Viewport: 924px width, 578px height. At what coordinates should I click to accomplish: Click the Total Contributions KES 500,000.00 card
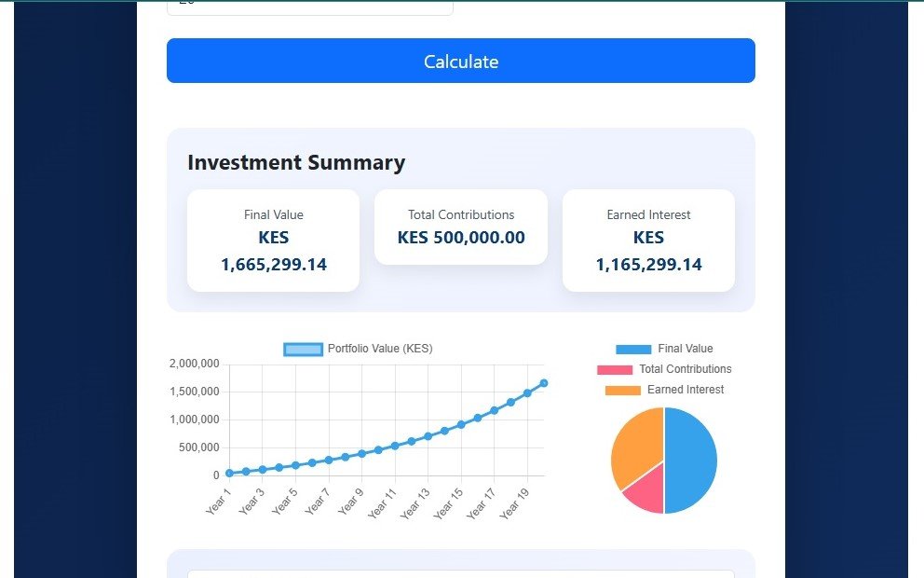click(460, 227)
